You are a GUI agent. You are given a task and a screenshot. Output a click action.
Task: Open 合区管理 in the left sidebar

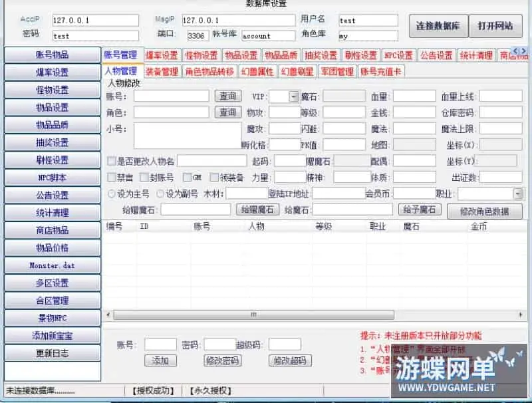click(x=53, y=301)
